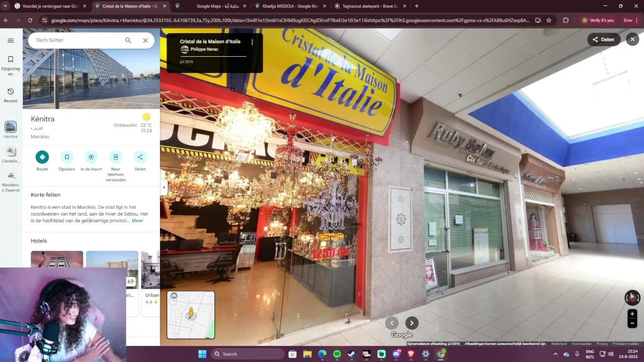Zoom in with the plus button
Image resolution: width=644 pixels, height=362 pixels.
tap(632, 314)
